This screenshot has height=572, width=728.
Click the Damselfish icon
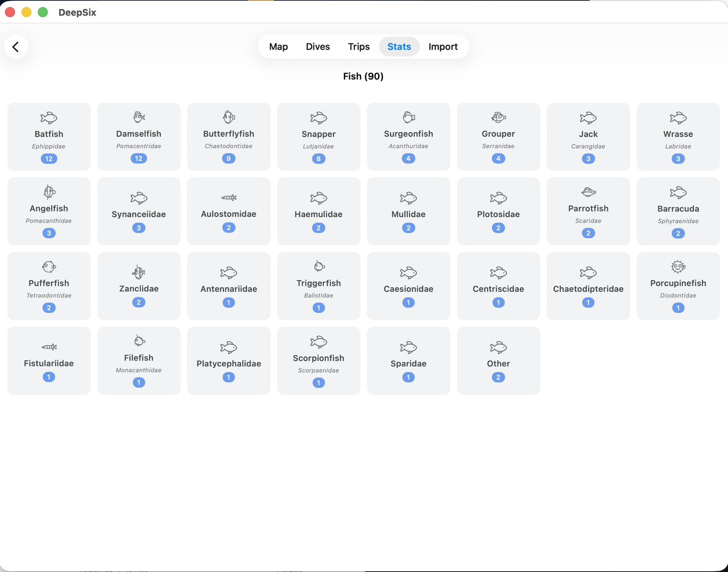[x=139, y=117]
